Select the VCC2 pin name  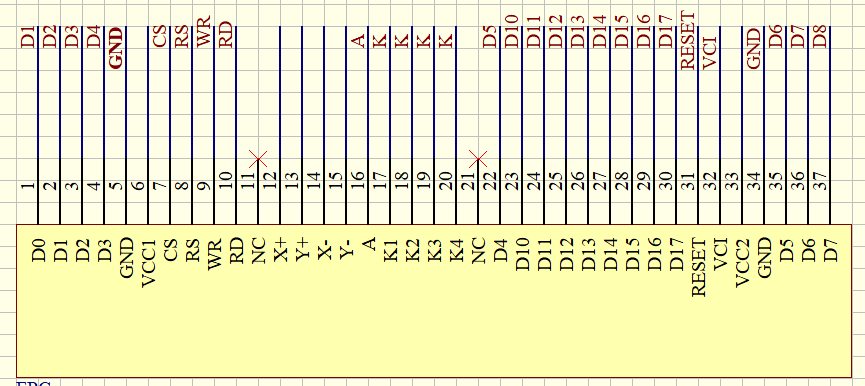[744, 262]
